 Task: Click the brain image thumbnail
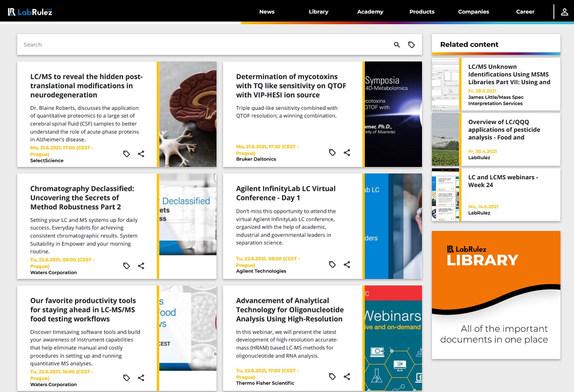click(x=188, y=114)
